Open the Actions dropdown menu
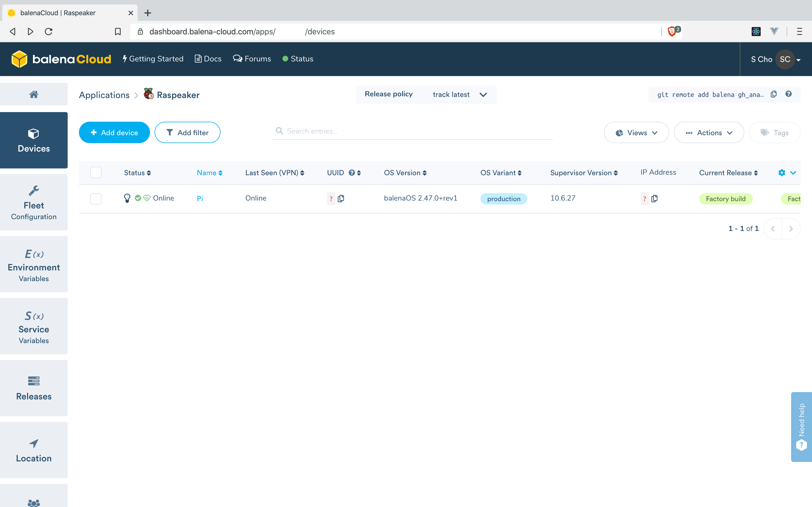 click(709, 133)
